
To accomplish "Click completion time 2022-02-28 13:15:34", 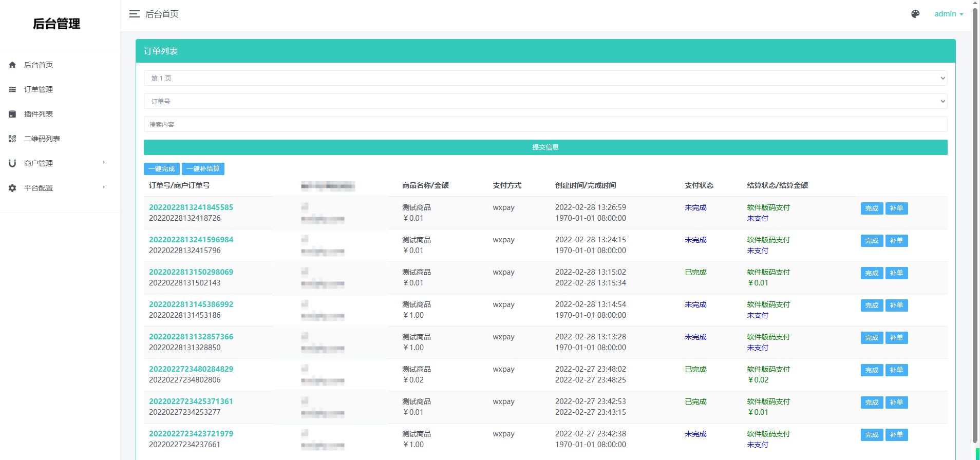I will click(x=591, y=283).
